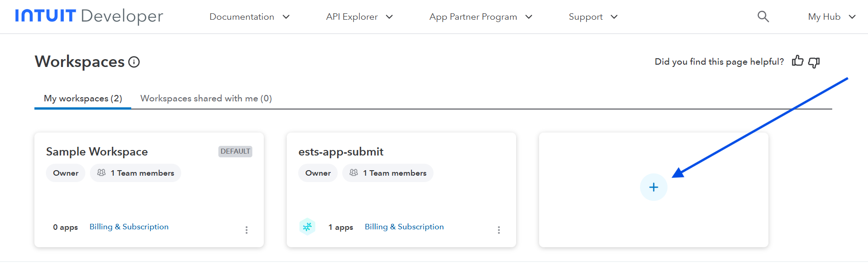Screen dimensions: 868x272
Task: Click the 1 Team members chip in ests-app-submit
Action: pyautogui.click(x=388, y=173)
